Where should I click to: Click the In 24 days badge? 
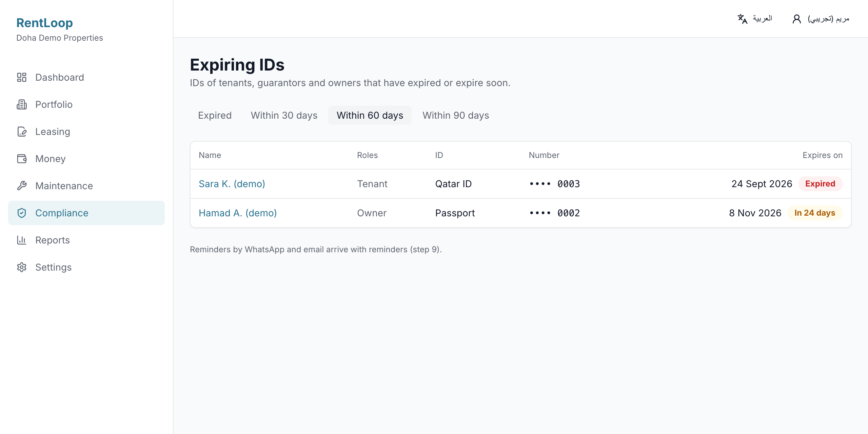pos(815,213)
